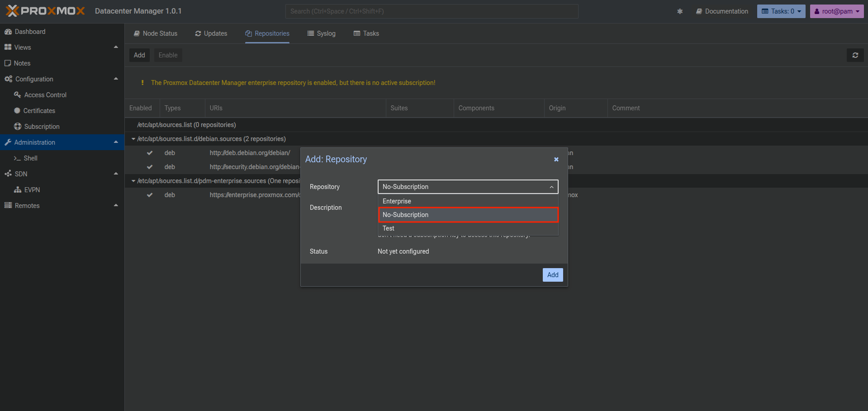Sort by the Comment column header
This screenshot has height=411, width=868.
coord(738,108)
